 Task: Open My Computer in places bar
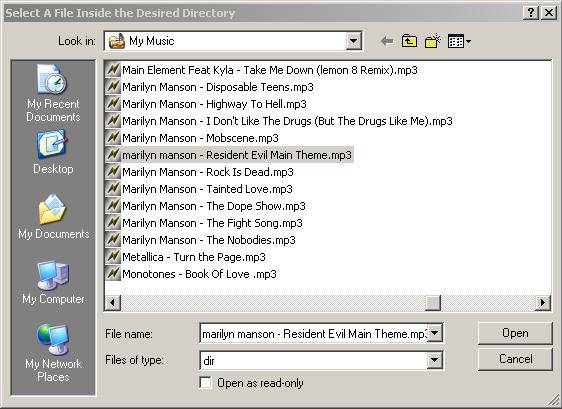[53, 283]
